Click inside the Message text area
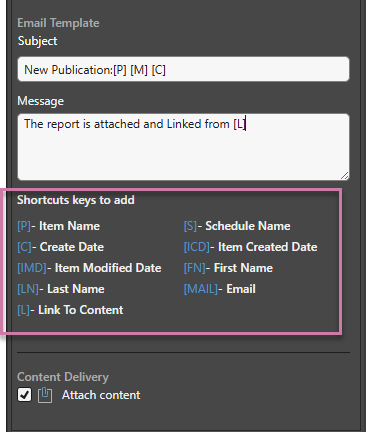 (183, 147)
